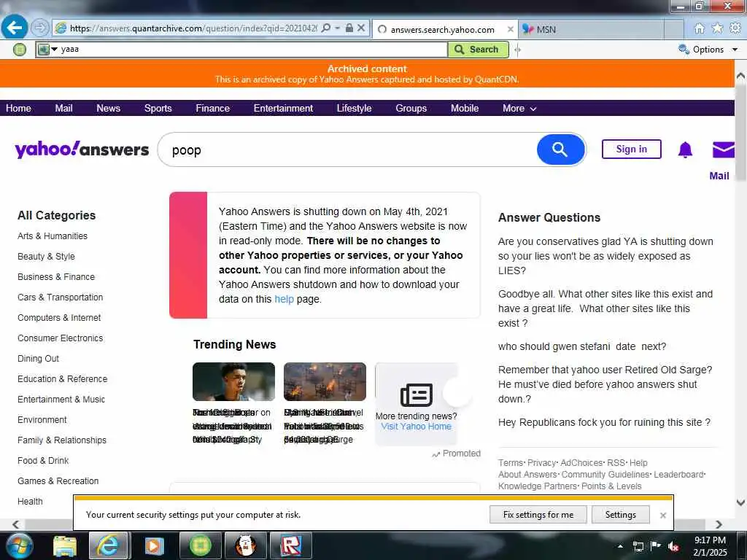747x560 pixels.
Task: Open the Games & Recreation category
Action: click(x=58, y=481)
